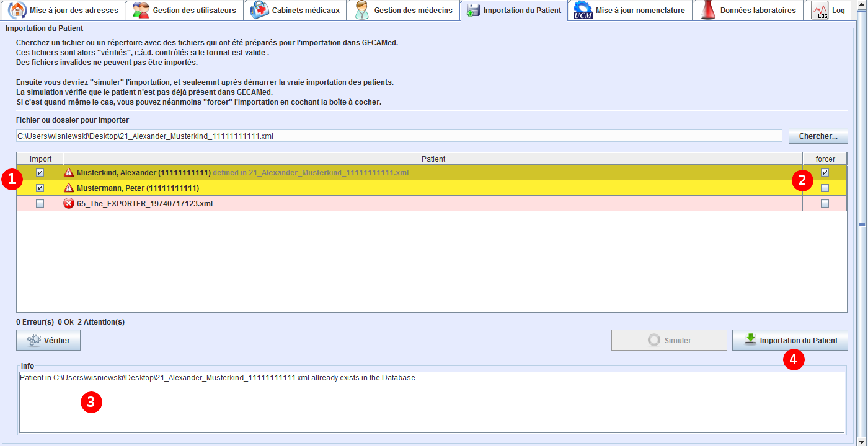Click the Vérifier button
This screenshot has height=446, width=868.
(x=48, y=340)
